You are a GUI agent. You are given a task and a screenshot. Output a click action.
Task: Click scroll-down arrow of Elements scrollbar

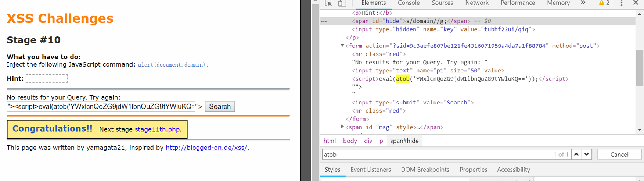(x=640, y=129)
